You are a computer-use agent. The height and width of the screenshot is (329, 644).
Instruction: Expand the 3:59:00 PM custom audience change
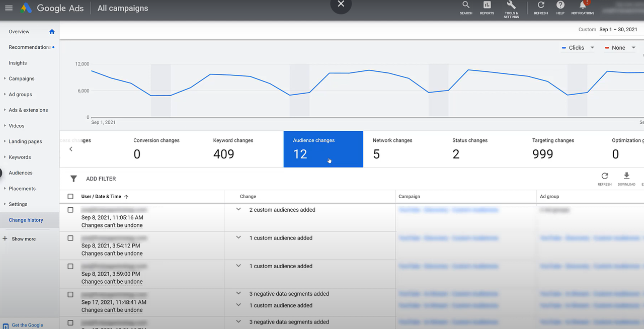[239, 266]
